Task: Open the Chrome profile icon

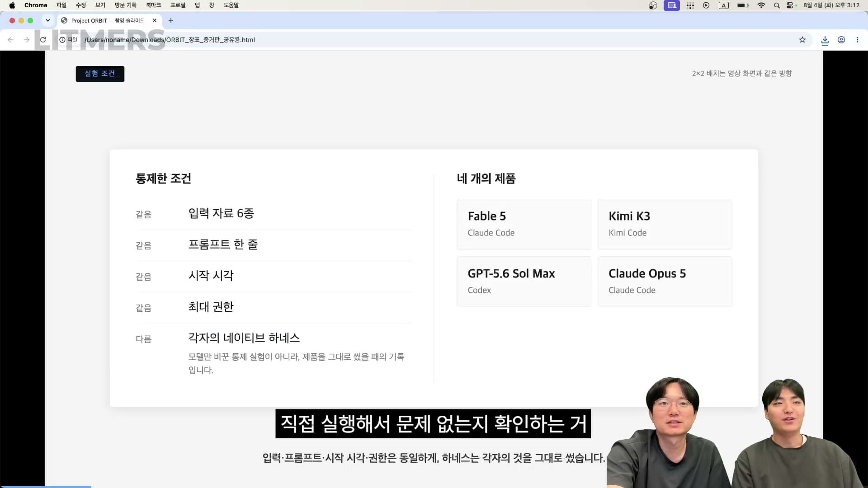Action: (x=841, y=40)
